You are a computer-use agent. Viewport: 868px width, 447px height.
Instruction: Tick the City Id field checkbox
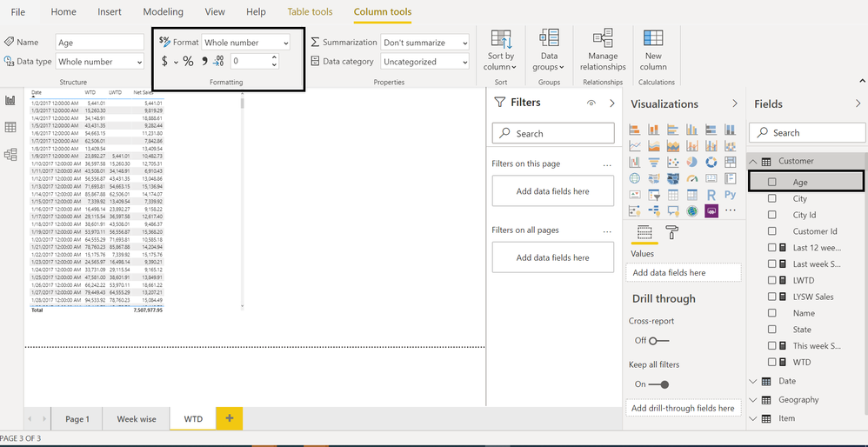[771, 215]
